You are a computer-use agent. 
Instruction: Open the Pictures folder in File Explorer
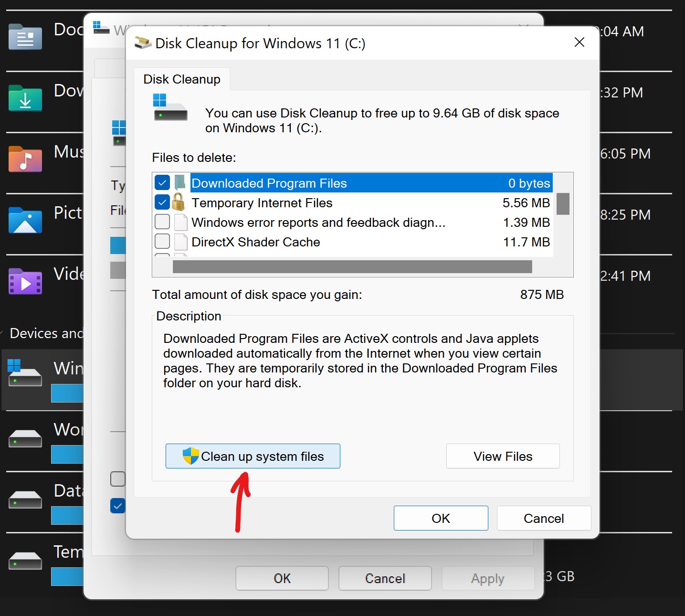click(25, 220)
